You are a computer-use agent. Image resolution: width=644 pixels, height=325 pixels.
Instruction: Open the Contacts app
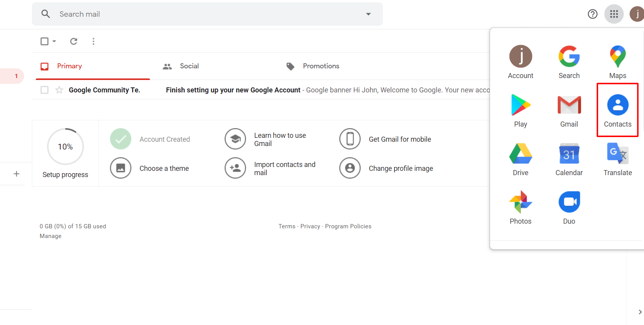pos(618,111)
